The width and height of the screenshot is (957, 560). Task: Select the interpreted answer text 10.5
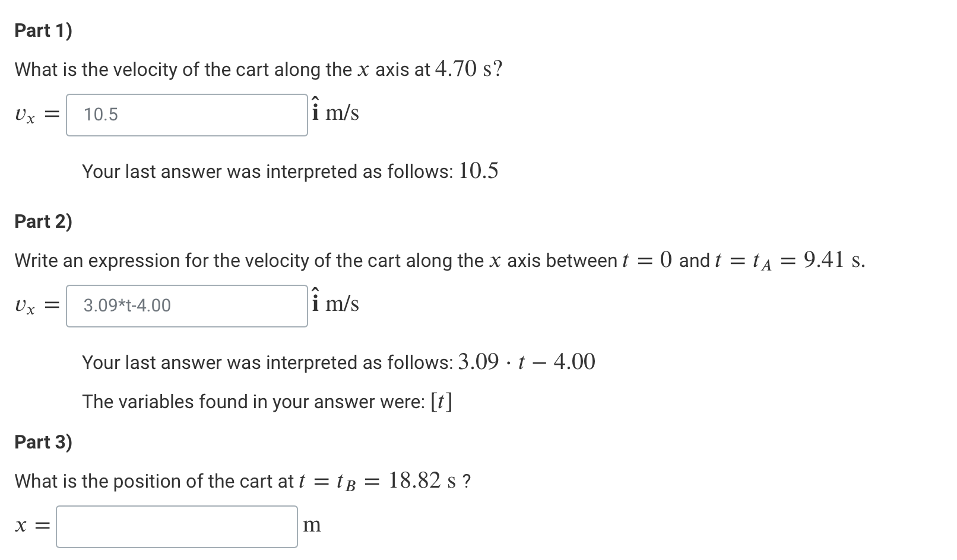479,171
